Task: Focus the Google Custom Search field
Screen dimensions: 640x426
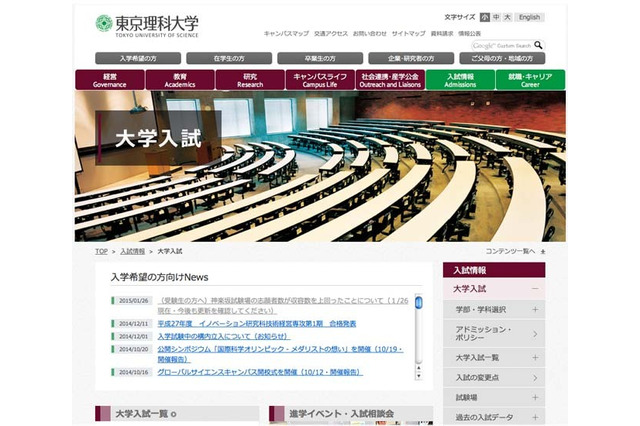Action: click(x=502, y=45)
